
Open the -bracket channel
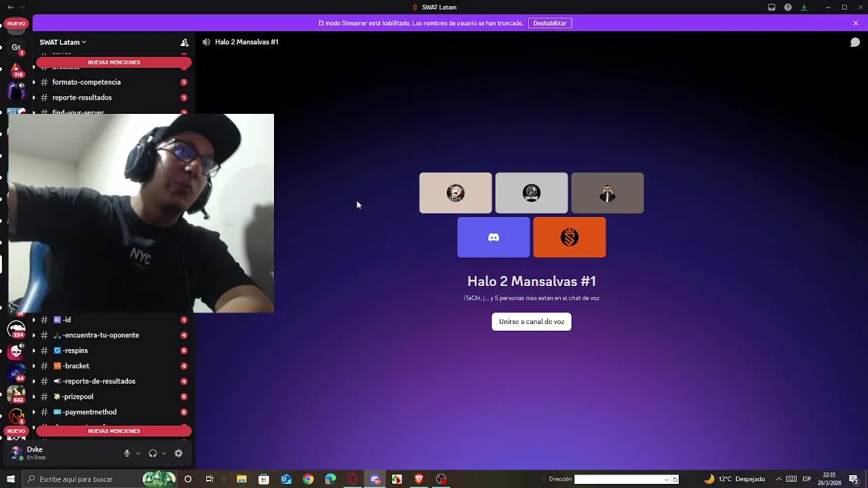(x=113, y=366)
